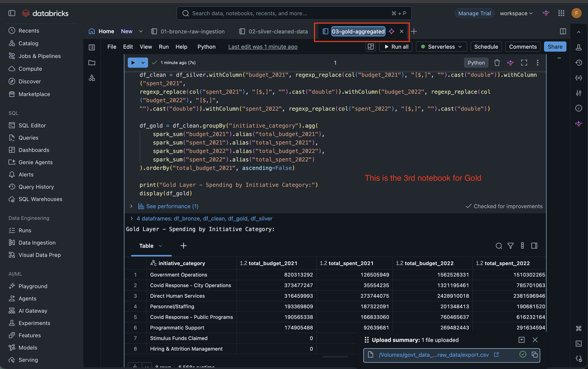Toggle the left sidebar panel icon

[x=12, y=13]
